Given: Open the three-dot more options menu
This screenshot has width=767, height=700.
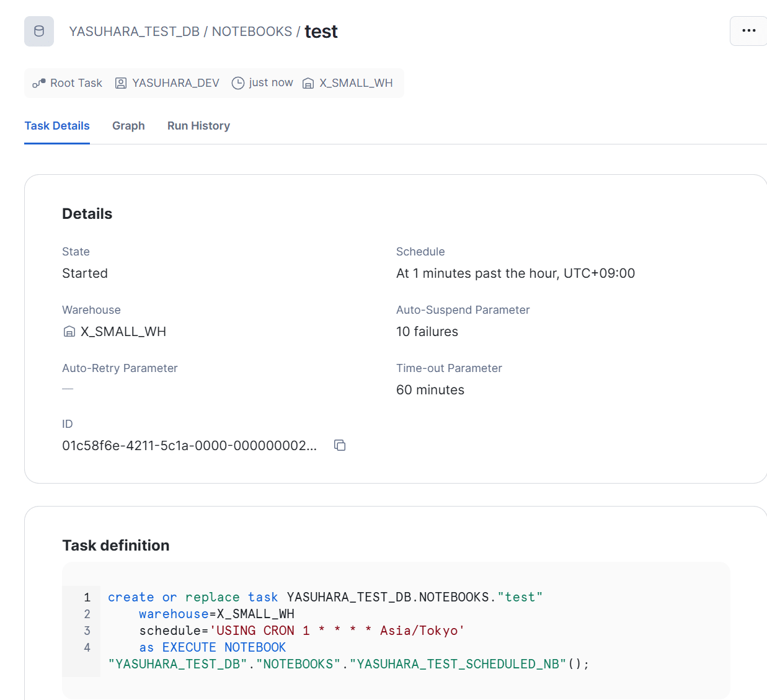Looking at the screenshot, I should coord(748,30).
